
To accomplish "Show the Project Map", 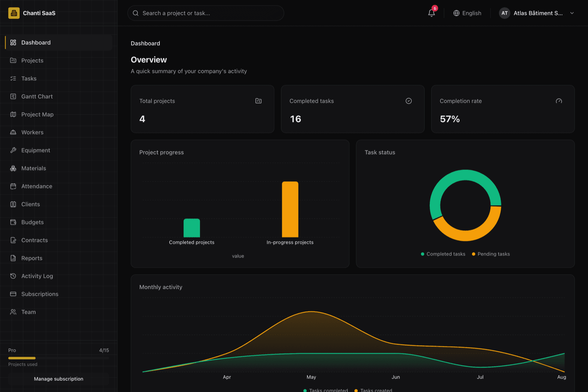I will (x=59, y=115).
